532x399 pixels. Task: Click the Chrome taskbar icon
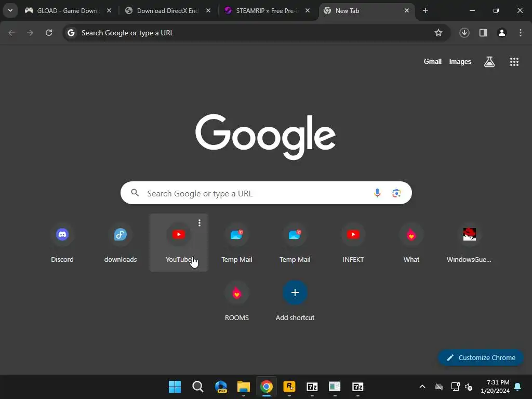(x=267, y=387)
